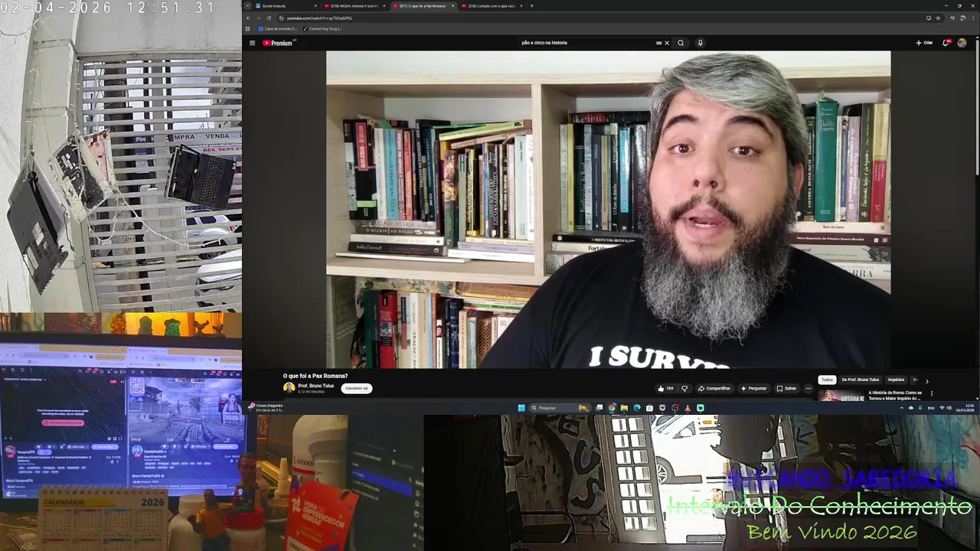Screen dimensions: 980x551
Task: Open the ENG language indicator
Action: click(x=931, y=408)
